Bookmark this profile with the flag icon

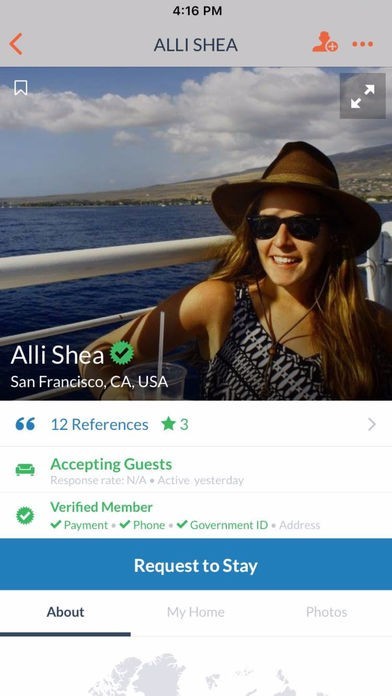click(21, 87)
